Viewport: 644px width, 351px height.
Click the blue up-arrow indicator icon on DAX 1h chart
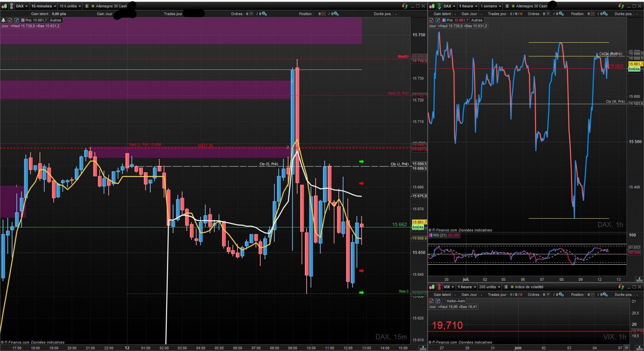438,20
